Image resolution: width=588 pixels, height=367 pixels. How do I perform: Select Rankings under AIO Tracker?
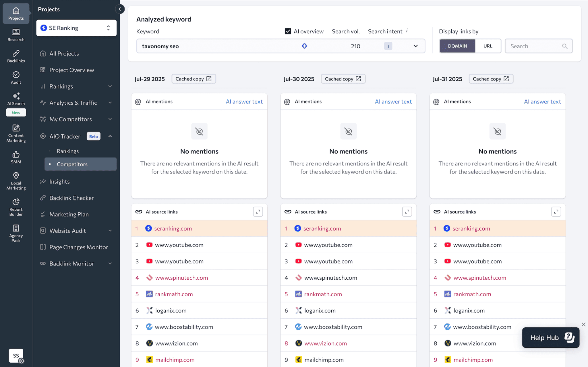pyautogui.click(x=68, y=151)
